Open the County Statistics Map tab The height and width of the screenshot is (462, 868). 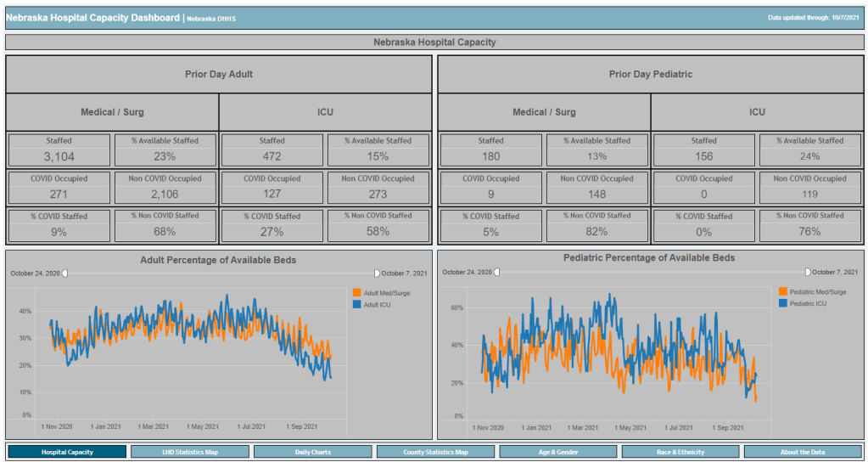pyautogui.click(x=435, y=452)
